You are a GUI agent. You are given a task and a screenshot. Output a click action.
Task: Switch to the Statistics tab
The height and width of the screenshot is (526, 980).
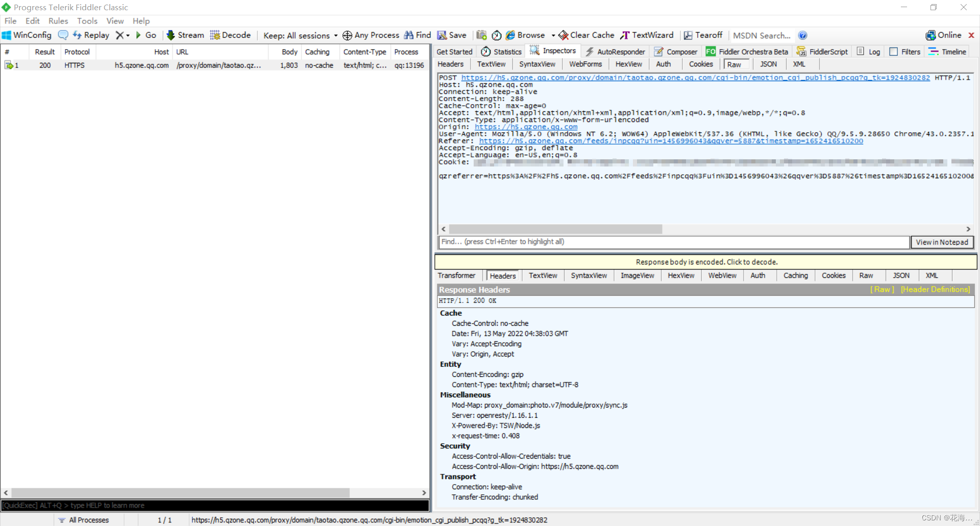pyautogui.click(x=501, y=52)
